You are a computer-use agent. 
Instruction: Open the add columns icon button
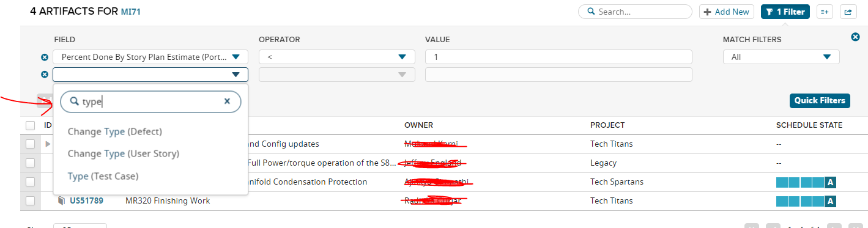pyautogui.click(x=825, y=12)
